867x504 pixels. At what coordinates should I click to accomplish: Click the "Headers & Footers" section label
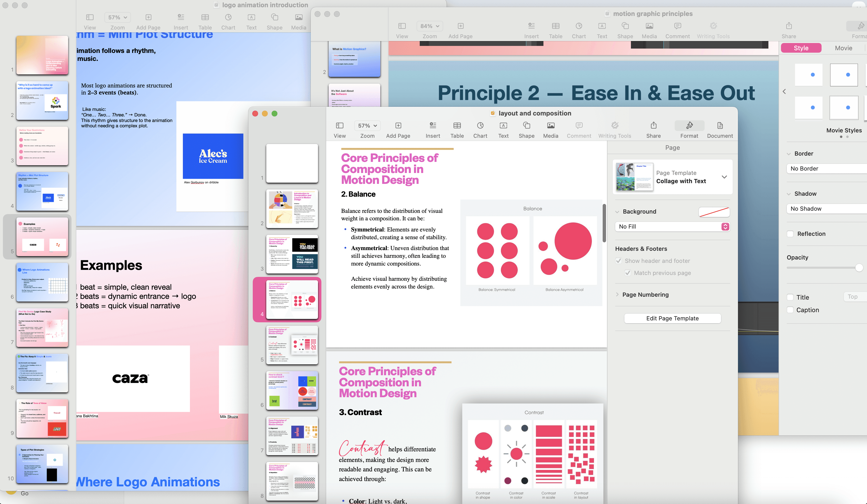coord(641,249)
